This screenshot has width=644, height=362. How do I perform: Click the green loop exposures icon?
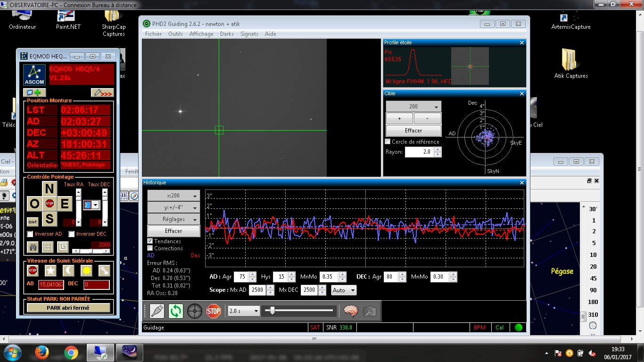(175, 311)
